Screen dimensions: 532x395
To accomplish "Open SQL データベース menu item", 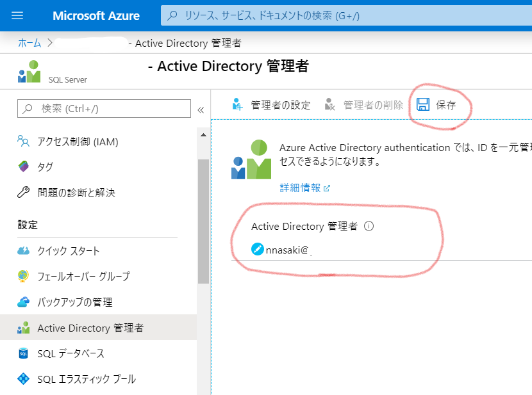I will tap(99, 353).
